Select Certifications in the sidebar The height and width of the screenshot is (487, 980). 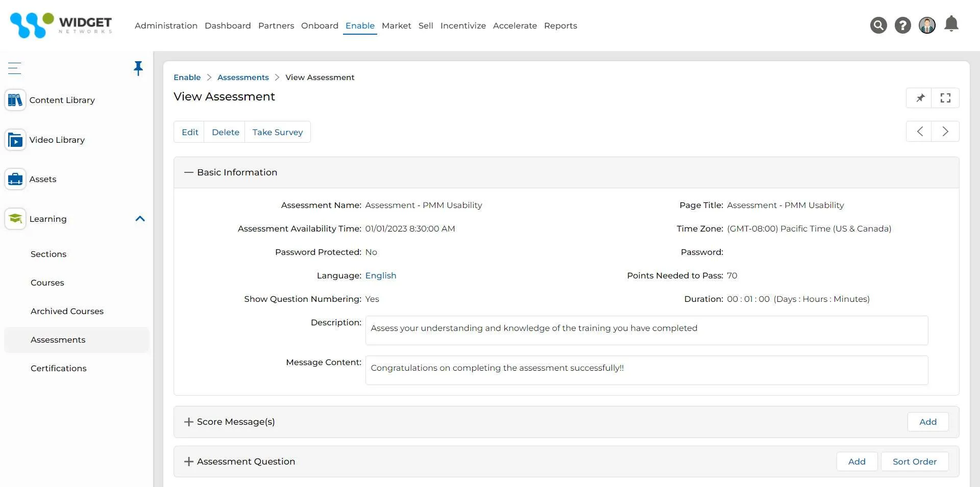(x=58, y=368)
